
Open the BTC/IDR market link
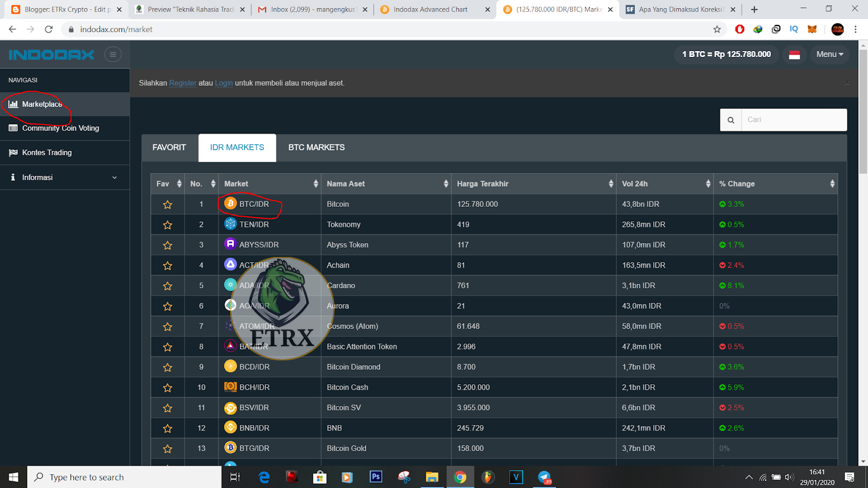254,204
